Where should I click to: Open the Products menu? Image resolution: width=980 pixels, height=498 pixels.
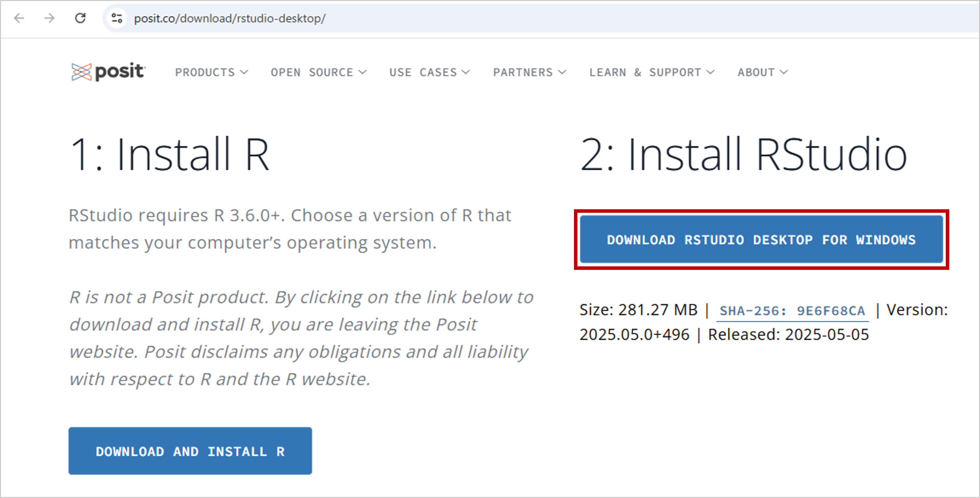click(211, 72)
